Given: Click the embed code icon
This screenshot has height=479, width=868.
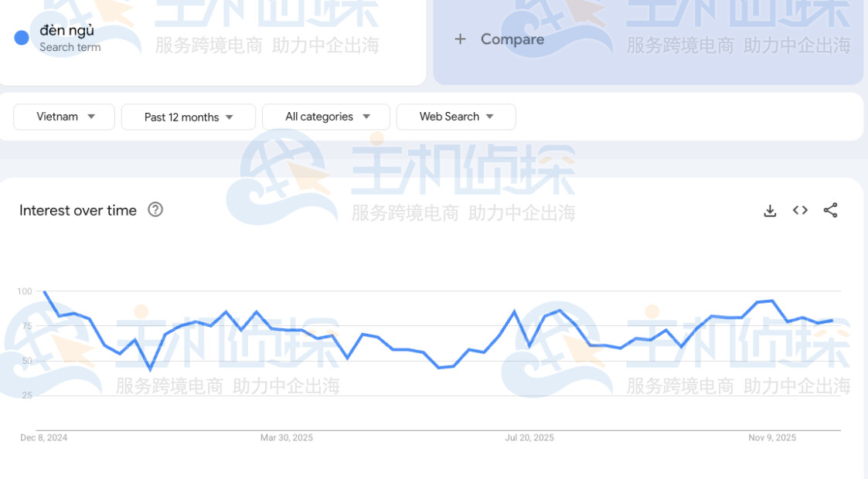Looking at the screenshot, I should (x=800, y=209).
